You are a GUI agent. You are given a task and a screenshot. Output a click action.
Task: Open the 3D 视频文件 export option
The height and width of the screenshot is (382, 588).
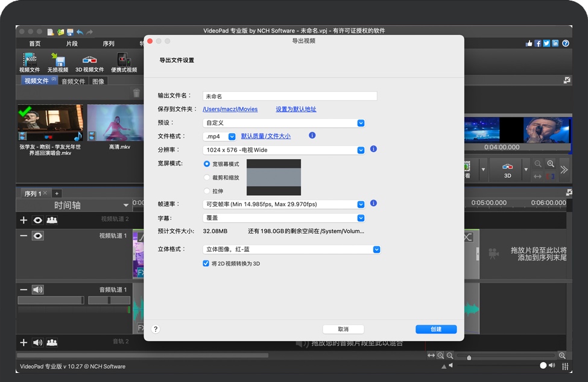tap(89, 60)
